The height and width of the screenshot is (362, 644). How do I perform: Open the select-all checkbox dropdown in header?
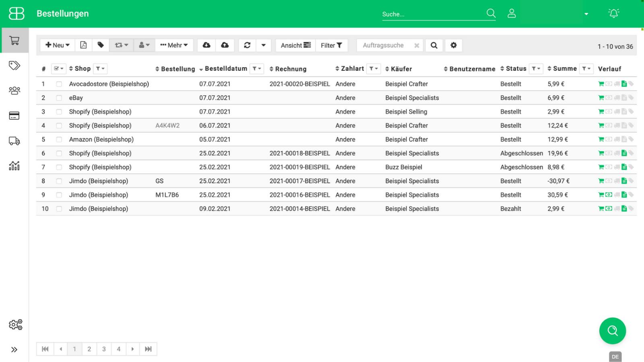[x=59, y=68]
